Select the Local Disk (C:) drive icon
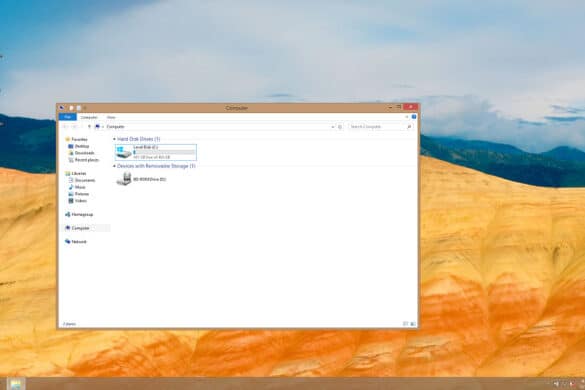 point(123,152)
